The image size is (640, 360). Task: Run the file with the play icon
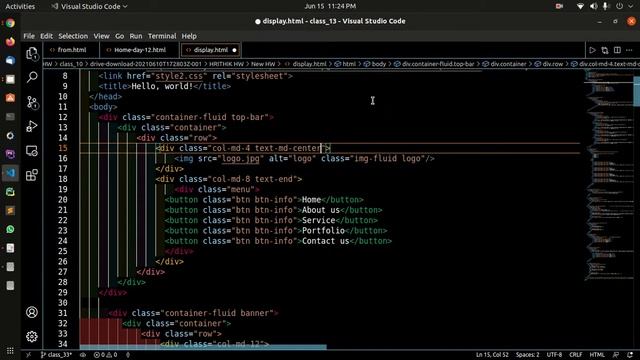(x=592, y=50)
